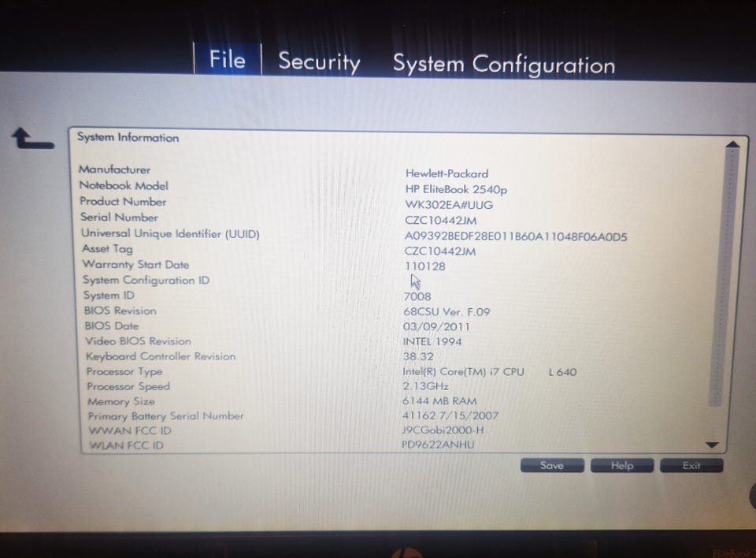Click the INTEL 1994 value

pyautogui.click(x=432, y=342)
